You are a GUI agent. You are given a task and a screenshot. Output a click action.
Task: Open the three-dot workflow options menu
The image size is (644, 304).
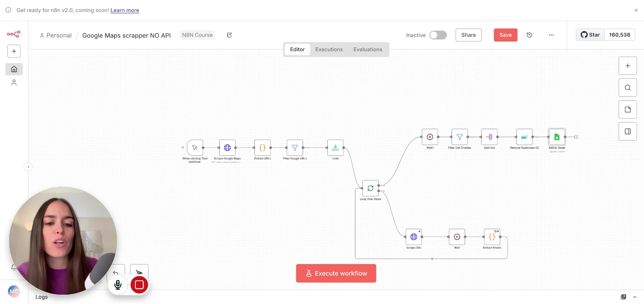coord(551,35)
